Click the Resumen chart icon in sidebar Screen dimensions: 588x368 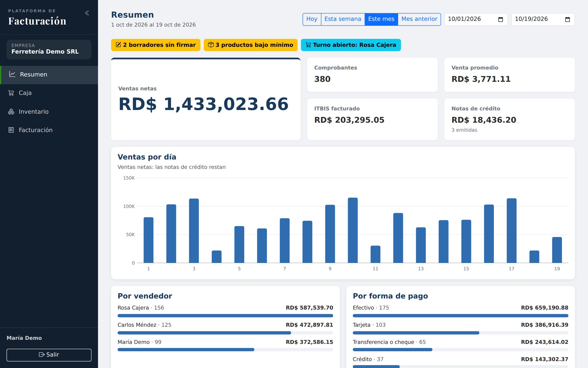coord(12,74)
